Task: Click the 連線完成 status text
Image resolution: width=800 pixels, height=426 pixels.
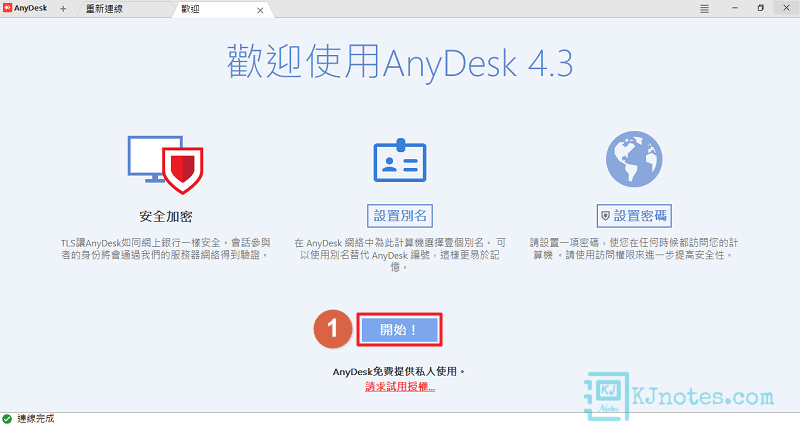Action: coord(36,417)
